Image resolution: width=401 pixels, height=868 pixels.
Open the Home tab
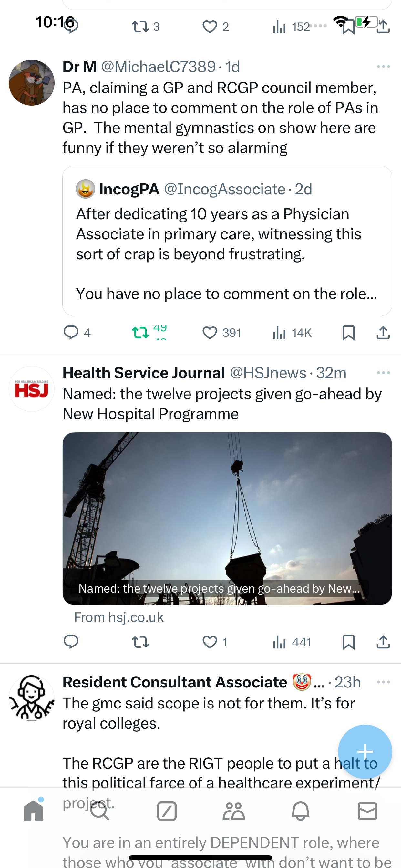tap(33, 811)
